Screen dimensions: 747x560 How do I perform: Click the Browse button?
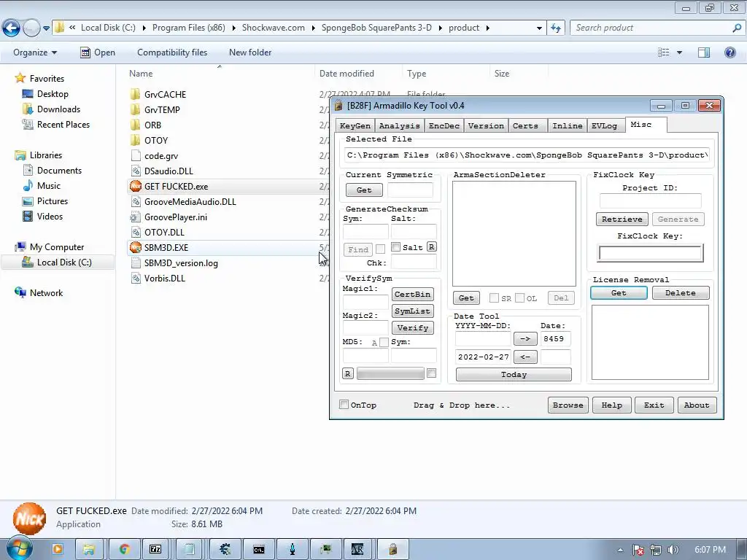pos(568,405)
